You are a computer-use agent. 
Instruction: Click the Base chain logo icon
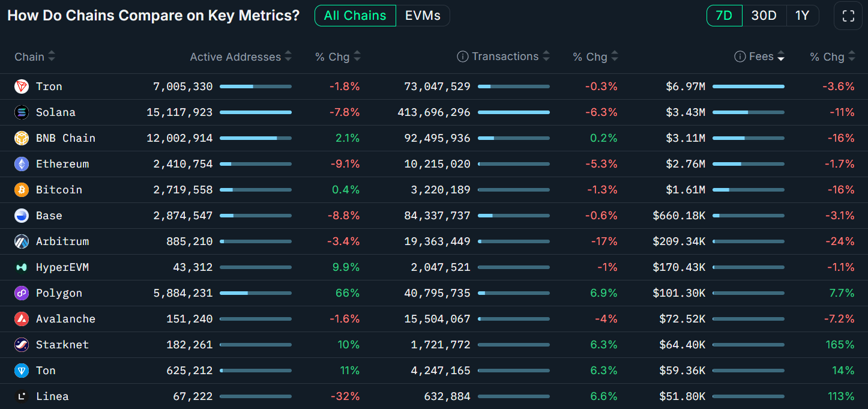[x=22, y=216]
